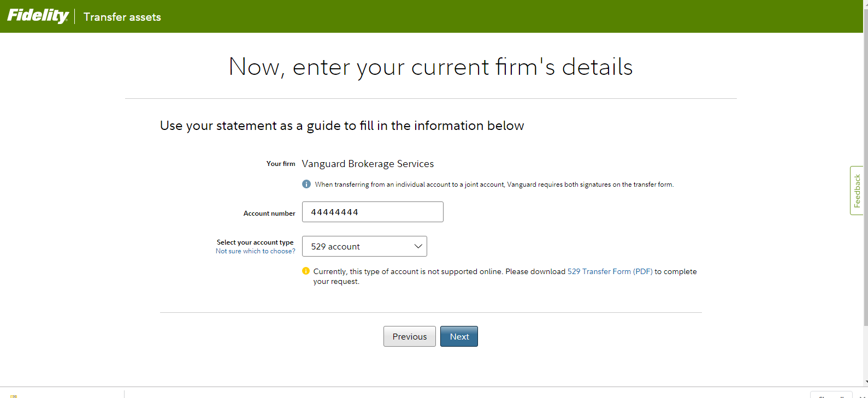
Task: Open the Feedback side tab
Action: point(857,191)
